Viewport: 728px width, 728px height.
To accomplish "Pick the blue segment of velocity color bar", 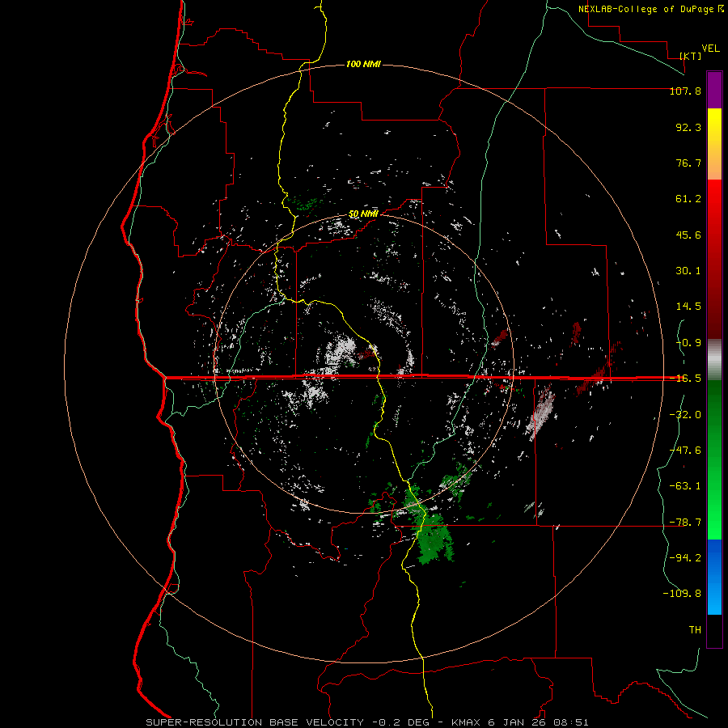I will click(714, 577).
